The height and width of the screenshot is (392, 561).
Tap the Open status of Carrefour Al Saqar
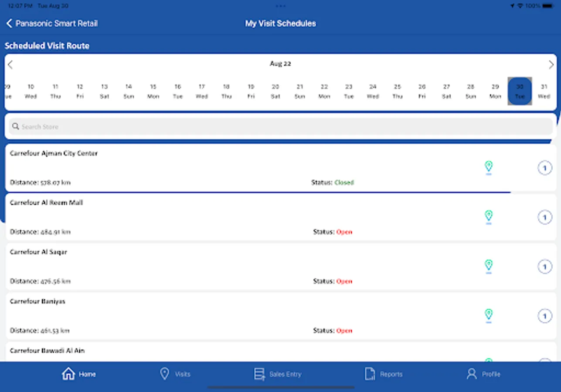point(344,281)
